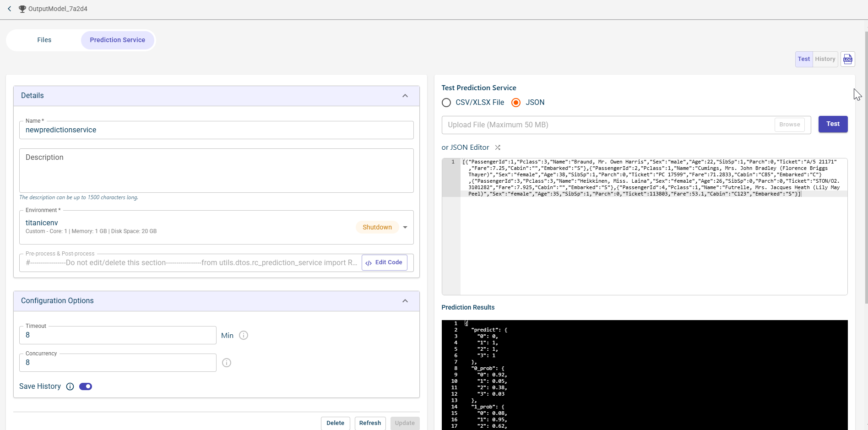Click the Timeout info icon
The width and height of the screenshot is (868, 430).
coord(244,335)
